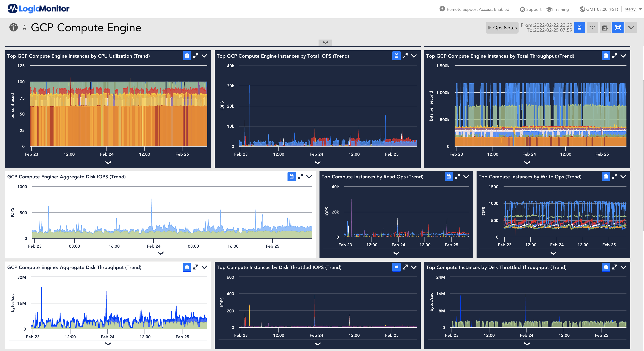Open Total IOPS widget options chevron

tap(414, 56)
